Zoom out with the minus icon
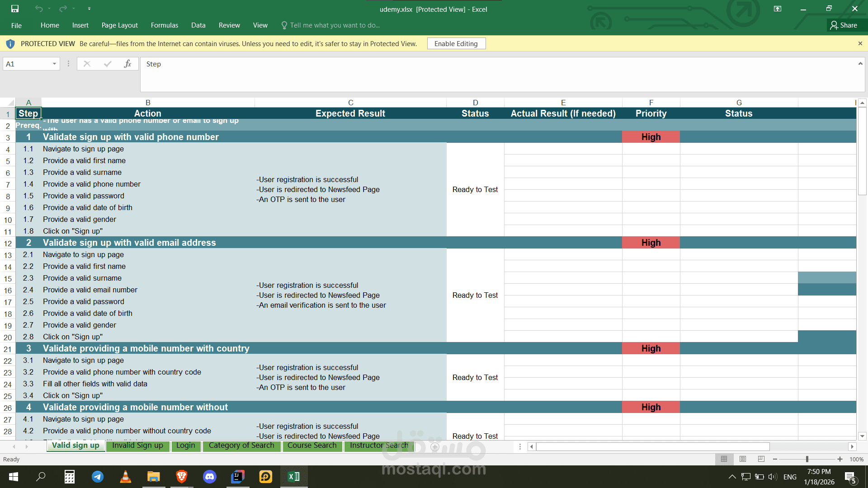Viewport: 868px width, 488px height. click(x=775, y=459)
